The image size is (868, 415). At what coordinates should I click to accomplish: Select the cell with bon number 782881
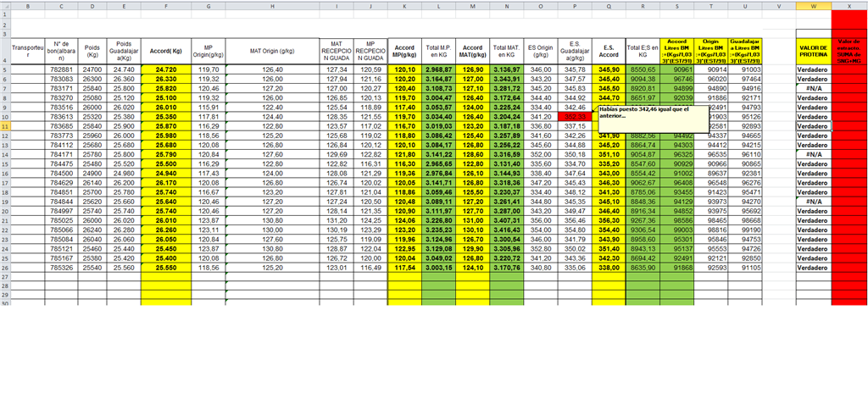point(61,69)
